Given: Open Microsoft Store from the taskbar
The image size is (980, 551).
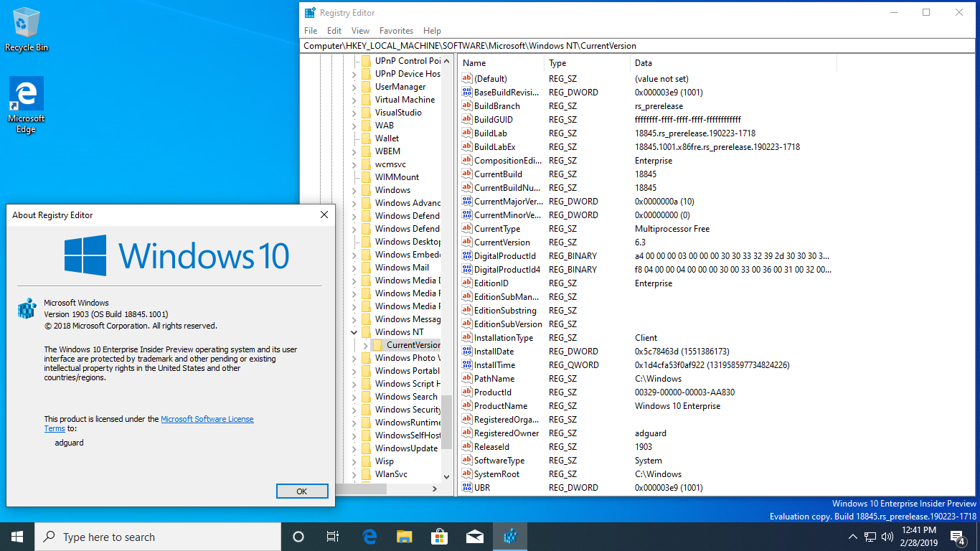Looking at the screenshot, I should [439, 537].
